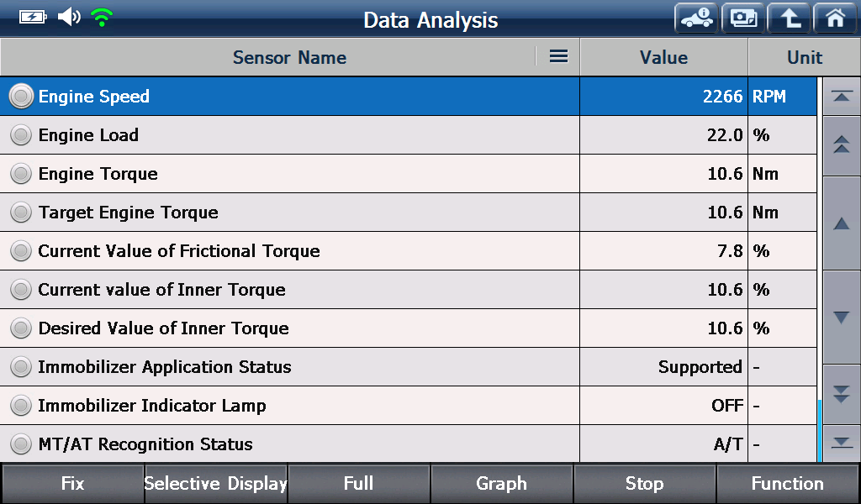Tap the Stop button
Image resolution: width=861 pixels, height=504 pixels.
645,484
